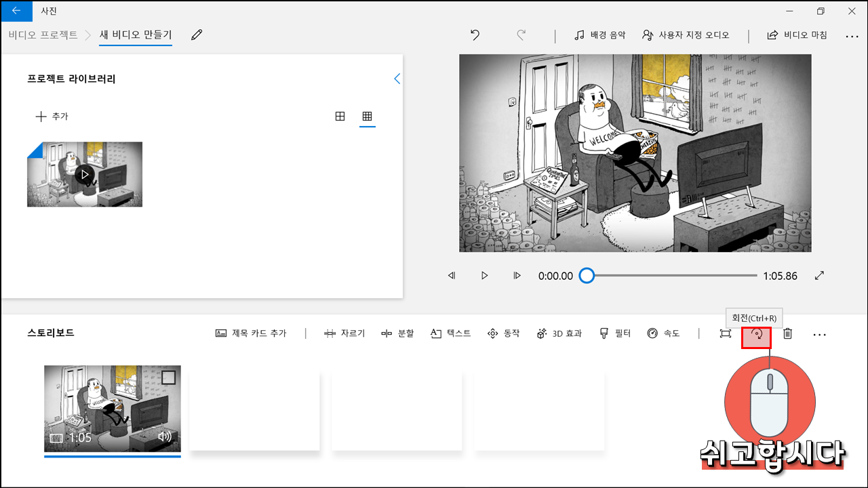The height and width of the screenshot is (488, 868).
Task: Play the library clip preview
Action: click(85, 174)
